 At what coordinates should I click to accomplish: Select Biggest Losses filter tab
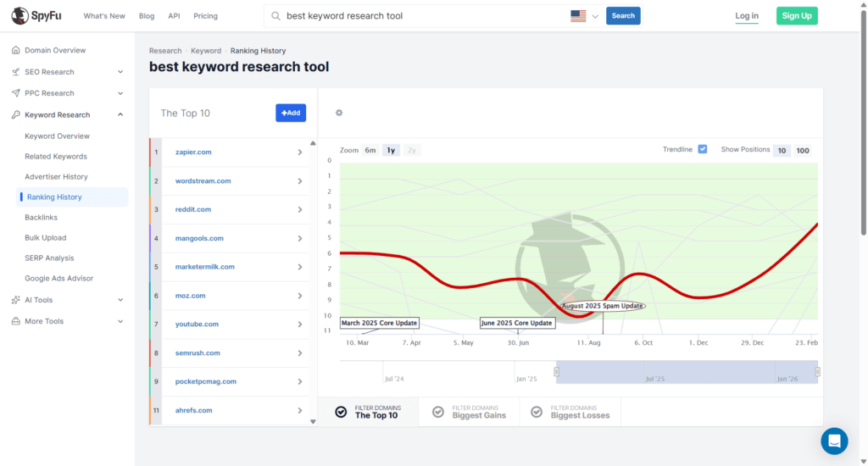coord(570,412)
